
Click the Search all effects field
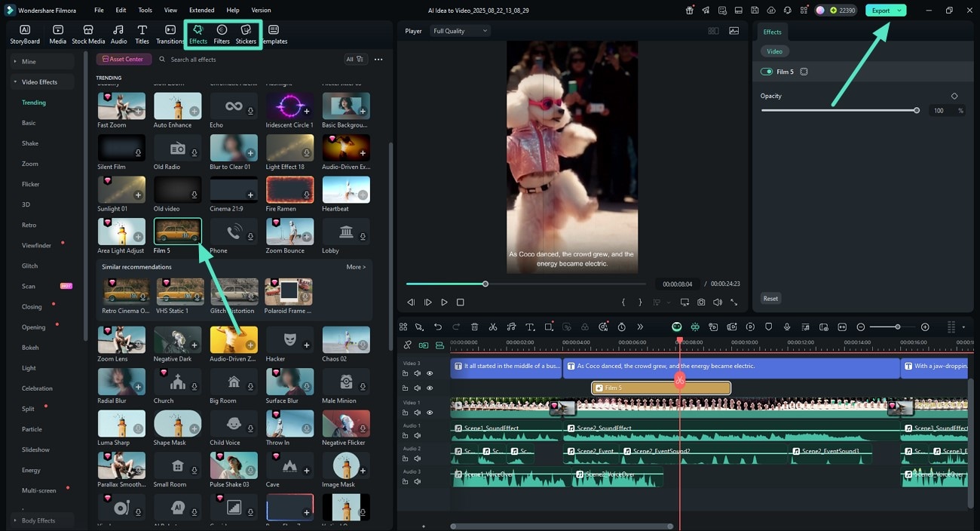pyautogui.click(x=249, y=59)
